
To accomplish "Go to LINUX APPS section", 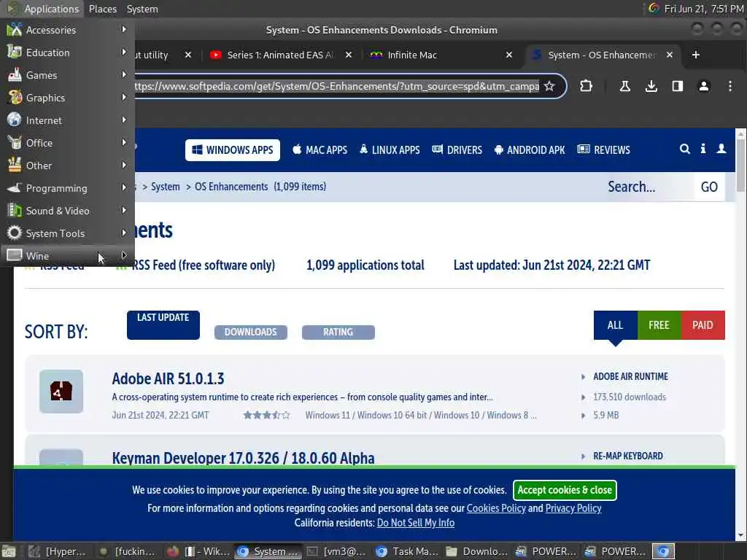I will point(390,150).
